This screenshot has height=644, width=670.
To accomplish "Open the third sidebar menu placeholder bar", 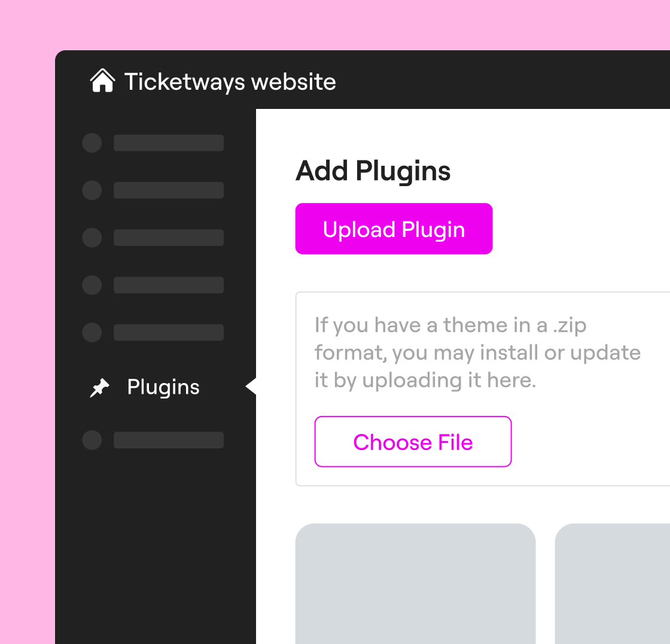I will pos(169,238).
